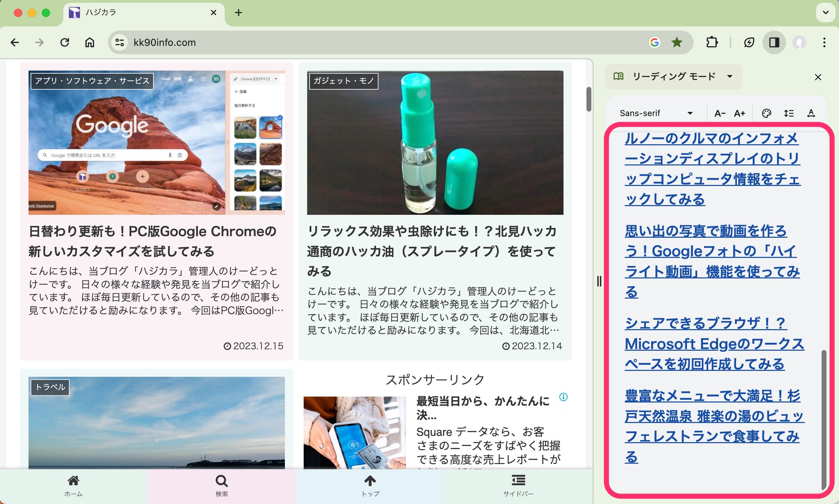Screen dimensions: 839x504
Task: Click the 2023.12.15 post date
Action: point(254,346)
